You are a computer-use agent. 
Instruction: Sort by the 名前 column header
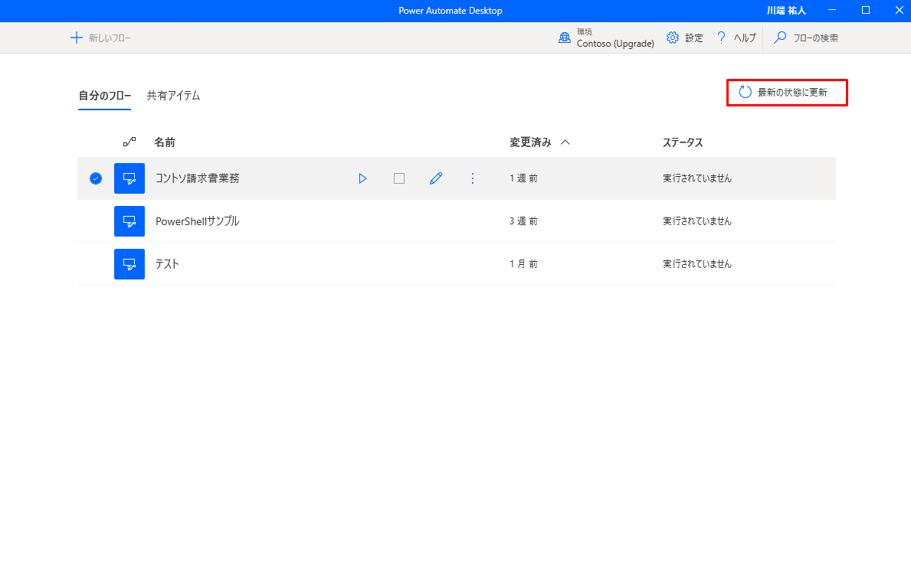[165, 142]
